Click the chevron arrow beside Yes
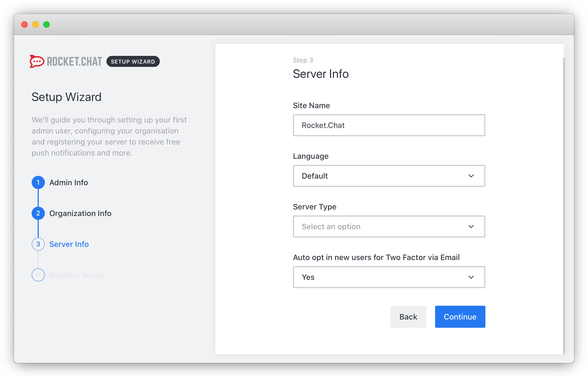Viewport: 588px width, 377px height. 471,277
